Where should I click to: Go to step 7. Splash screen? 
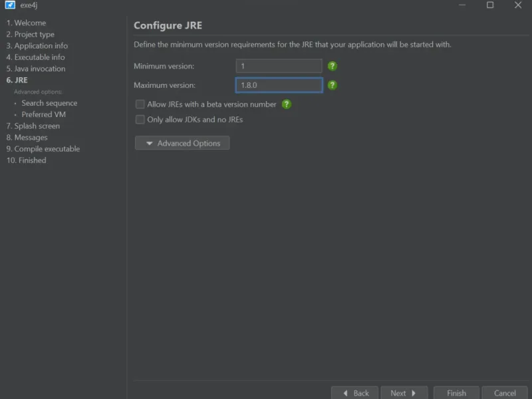point(33,126)
